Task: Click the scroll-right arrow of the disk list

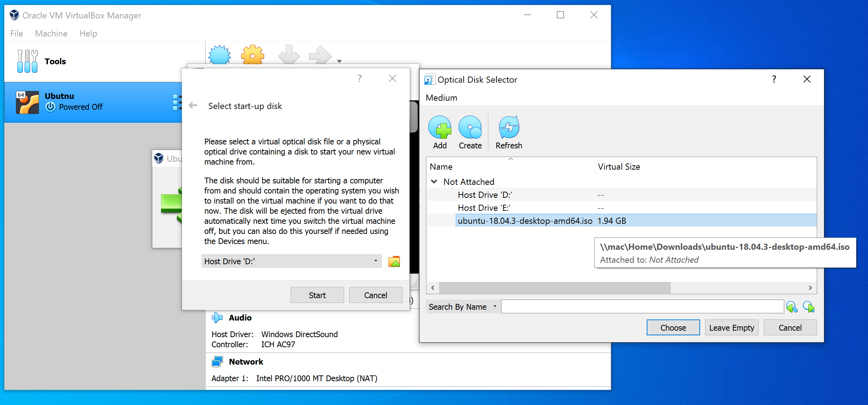Action: (810, 288)
